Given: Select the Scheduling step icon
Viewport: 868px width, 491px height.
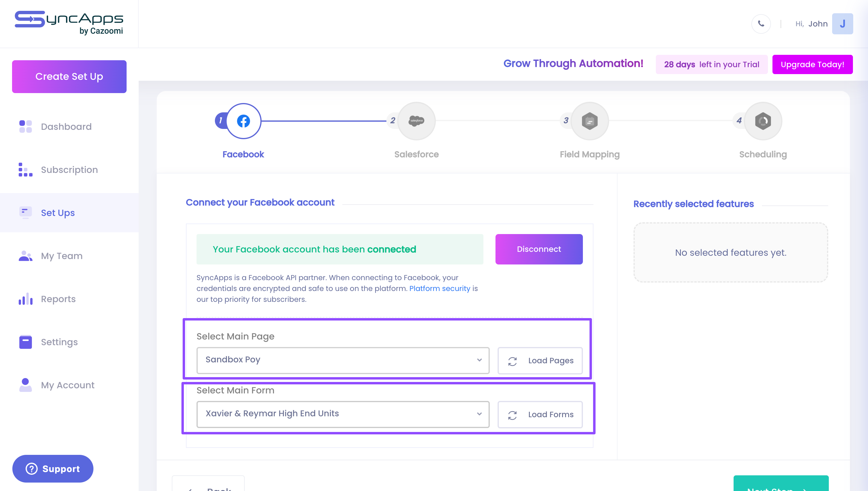Looking at the screenshot, I should click(763, 121).
